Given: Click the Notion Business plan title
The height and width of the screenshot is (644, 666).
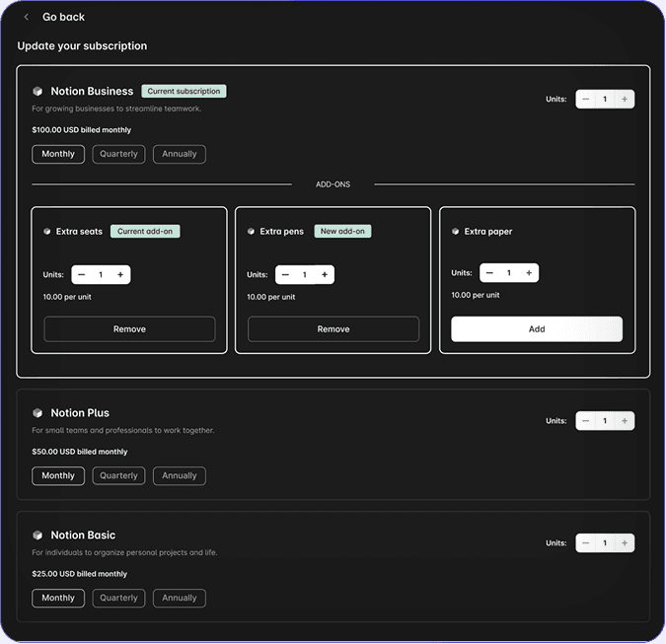Looking at the screenshot, I should pos(92,92).
